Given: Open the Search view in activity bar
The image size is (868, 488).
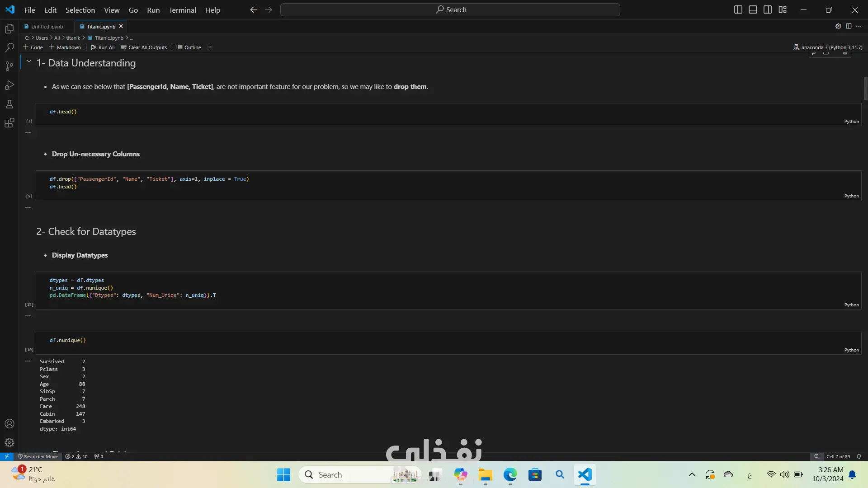Looking at the screenshot, I should (9, 47).
